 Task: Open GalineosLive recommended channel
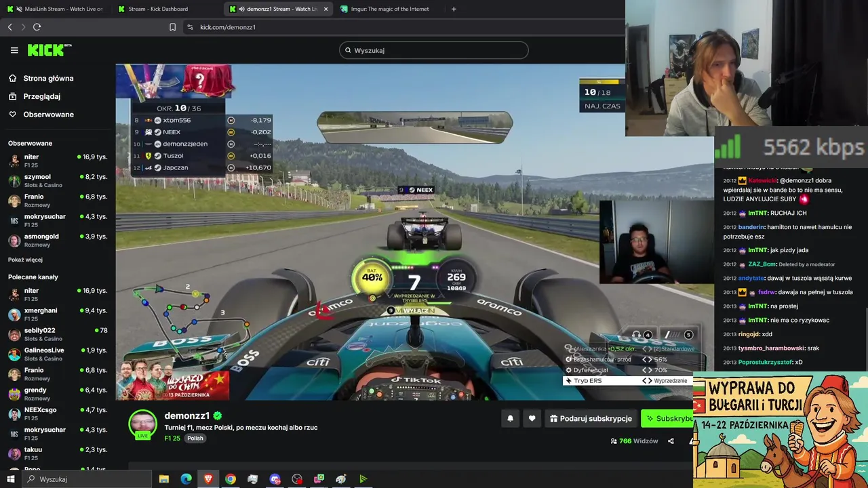[x=58, y=354]
